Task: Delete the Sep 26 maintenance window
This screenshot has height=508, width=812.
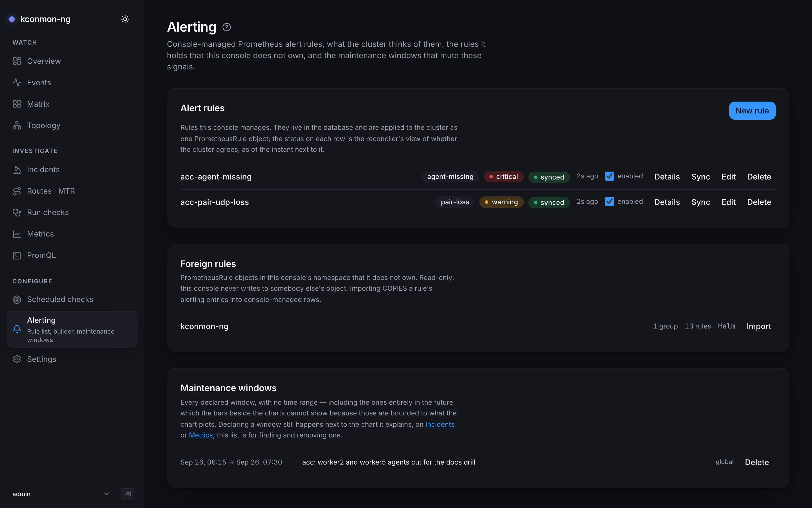Action: 757,462
